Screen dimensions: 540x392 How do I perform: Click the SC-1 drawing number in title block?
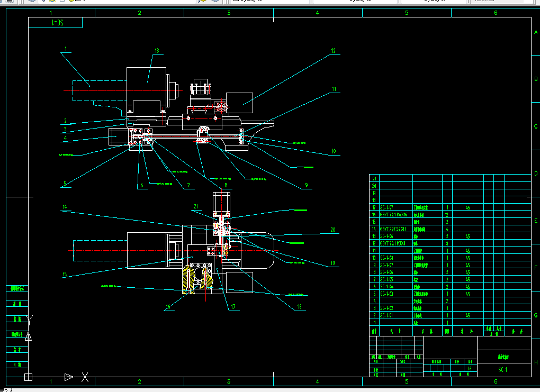[503, 370]
